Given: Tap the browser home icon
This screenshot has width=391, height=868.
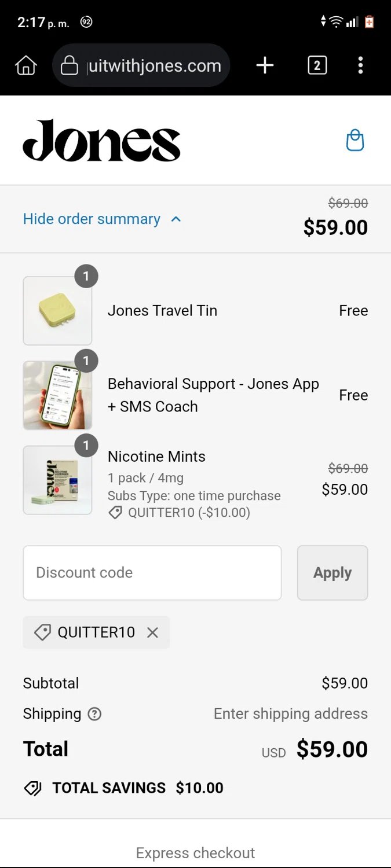Looking at the screenshot, I should click(x=25, y=65).
